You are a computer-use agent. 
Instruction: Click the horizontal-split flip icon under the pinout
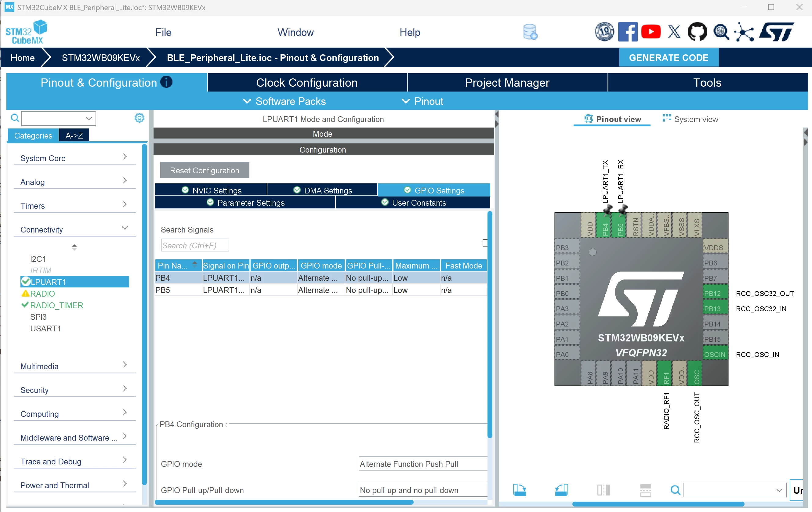click(x=645, y=490)
